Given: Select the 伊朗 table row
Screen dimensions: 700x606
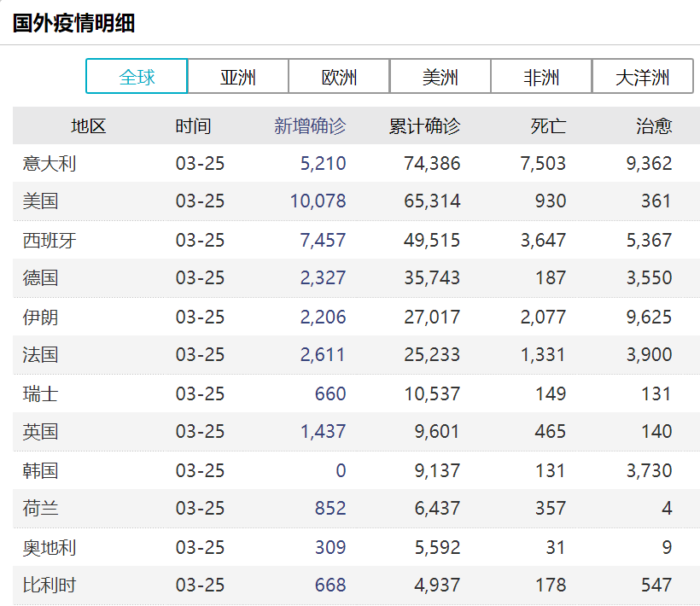Looking at the screenshot, I should tap(356, 317).
